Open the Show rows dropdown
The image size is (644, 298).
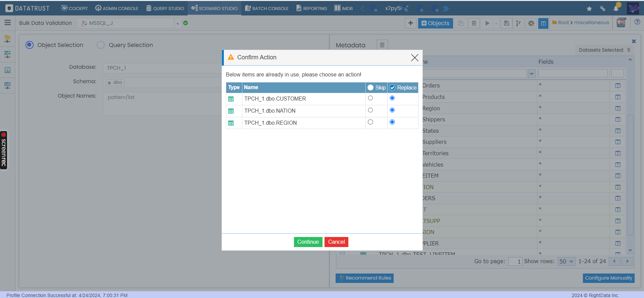pyautogui.click(x=566, y=261)
